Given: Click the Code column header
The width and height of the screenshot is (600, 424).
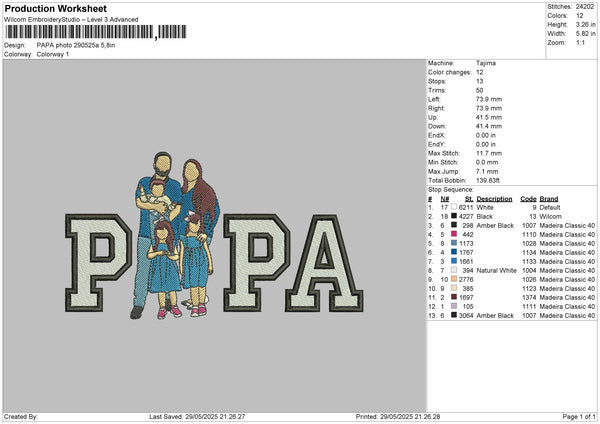Looking at the screenshot, I should (528, 199).
